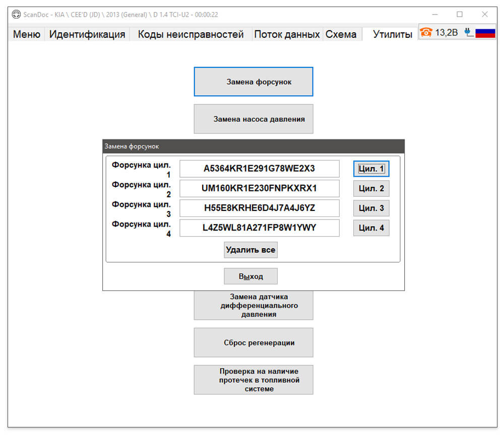This screenshot has width=504, height=437.
Task: Switch to the Поток данных tab
Action: pyautogui.click(x=287, y=34)
